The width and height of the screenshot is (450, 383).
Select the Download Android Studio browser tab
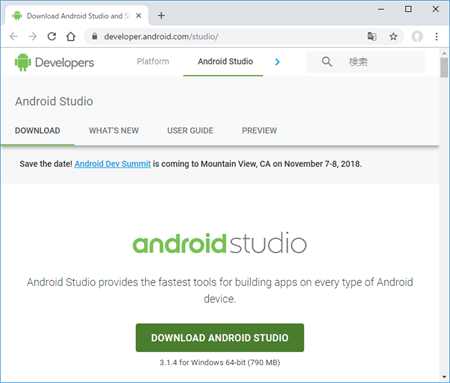point(77,16)
